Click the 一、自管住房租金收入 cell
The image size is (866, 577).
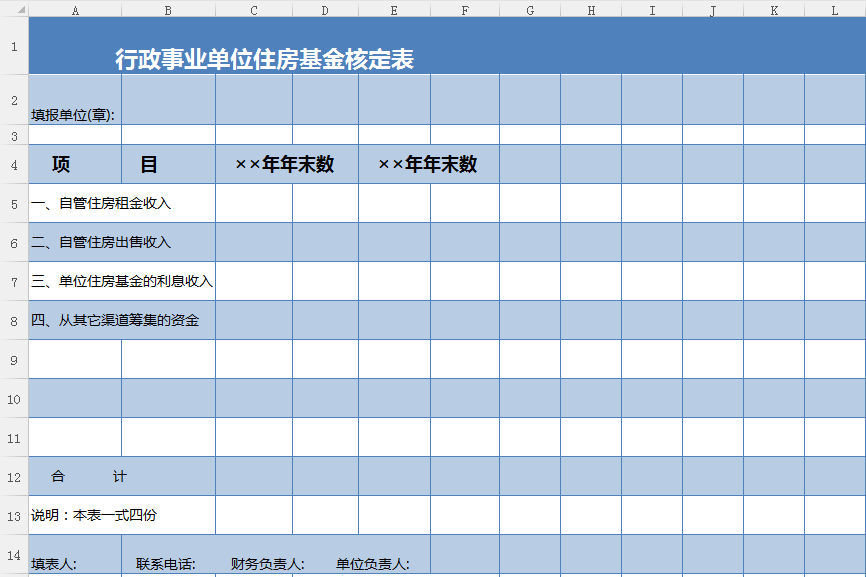pos(101,203)
